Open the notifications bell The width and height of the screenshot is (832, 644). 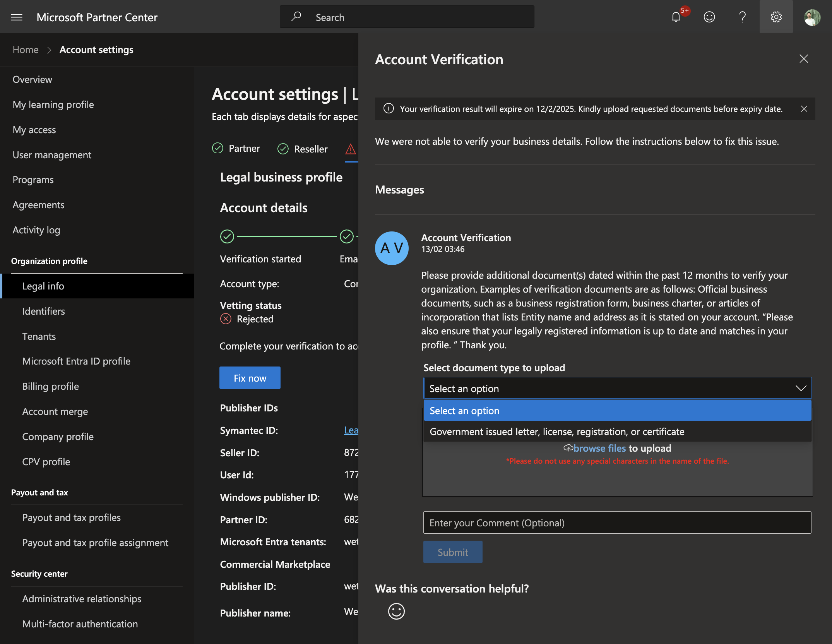point(676,17)
